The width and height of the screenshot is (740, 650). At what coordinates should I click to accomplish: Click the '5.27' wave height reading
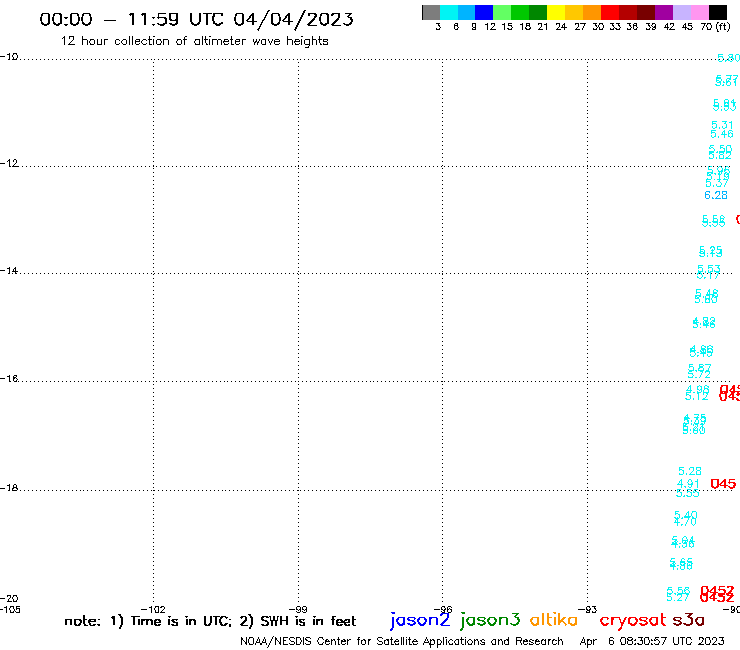click(x=678, y=598)
